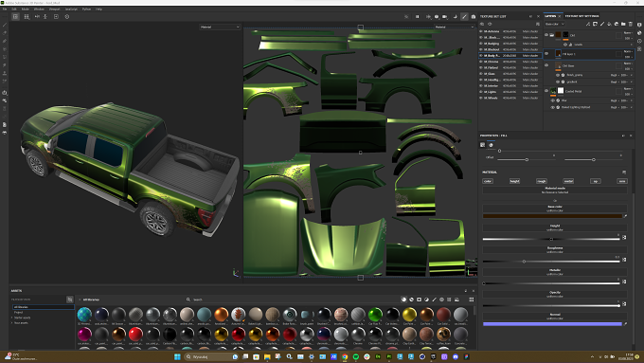Toggle horizontal symmetry icon in top toolbar
644x363 pixels.
[37, 17]
